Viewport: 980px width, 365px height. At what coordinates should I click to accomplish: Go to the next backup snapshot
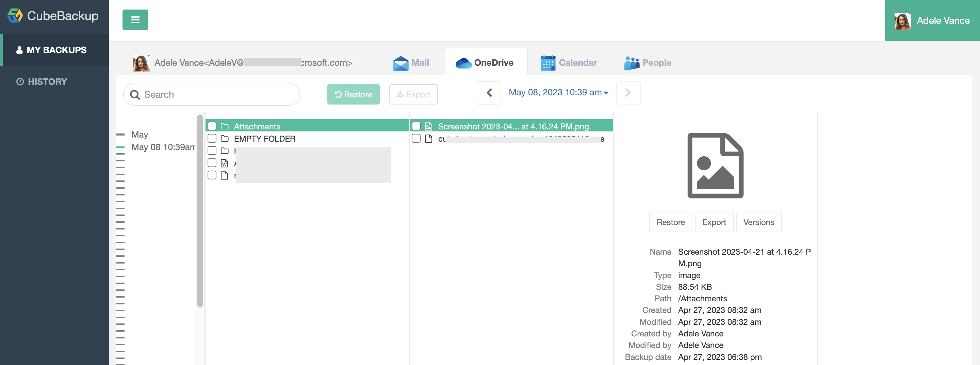pos(628,93)
